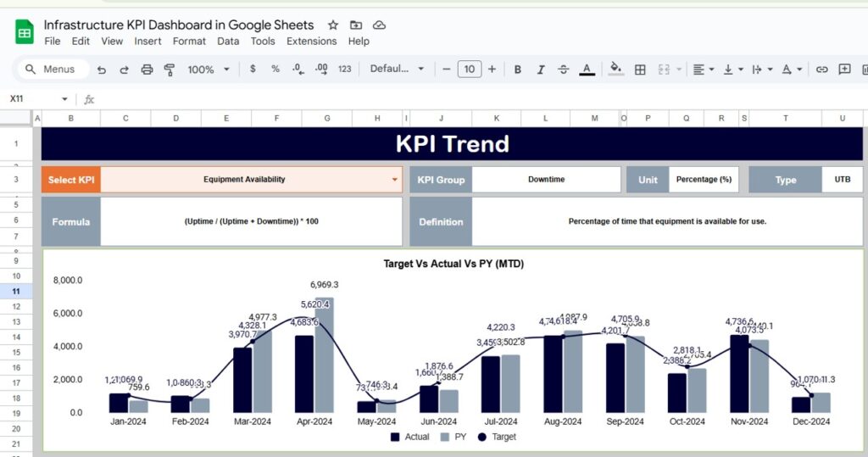Viewport: 868px width, 457px height.
Task: Print the spreadsheet
Action: point(147,70)
